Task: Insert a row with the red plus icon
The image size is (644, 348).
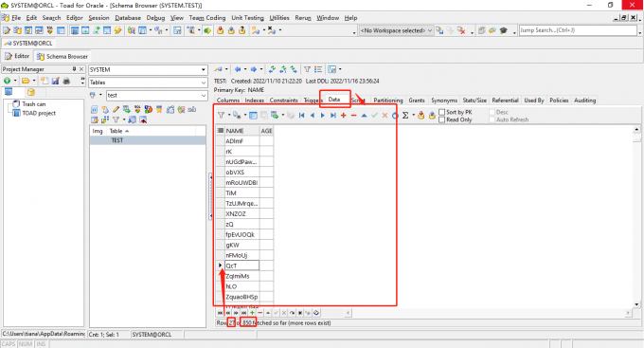Action: point(344,115)
